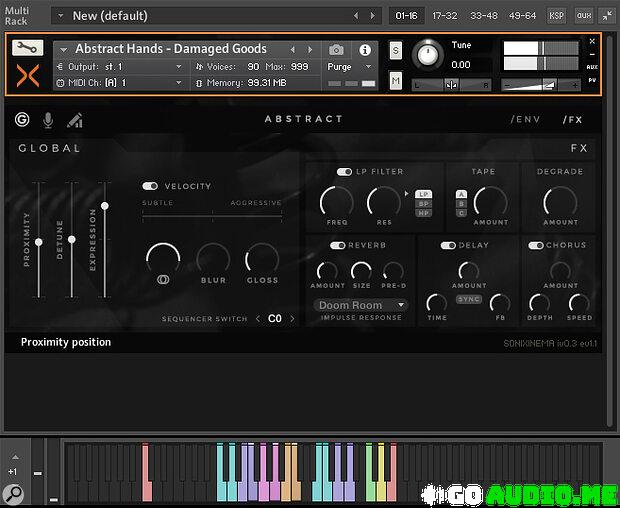This screenshot has height=508, width=620.
Task: Open the instrument info icon
Action: point(365,50)
